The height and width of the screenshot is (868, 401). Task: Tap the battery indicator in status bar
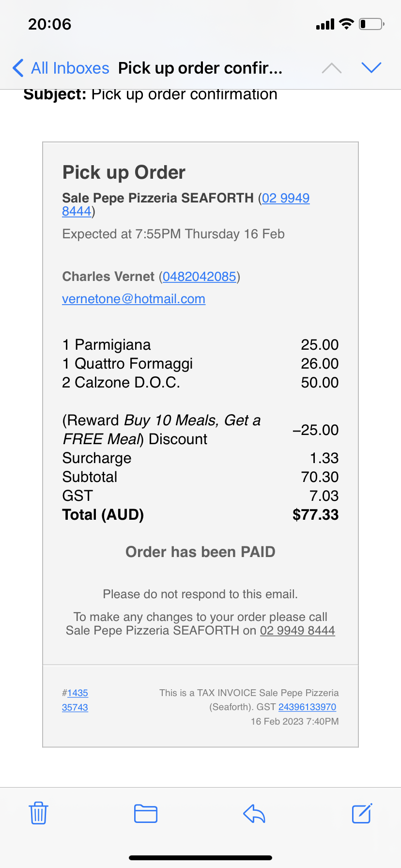(371, 24)
